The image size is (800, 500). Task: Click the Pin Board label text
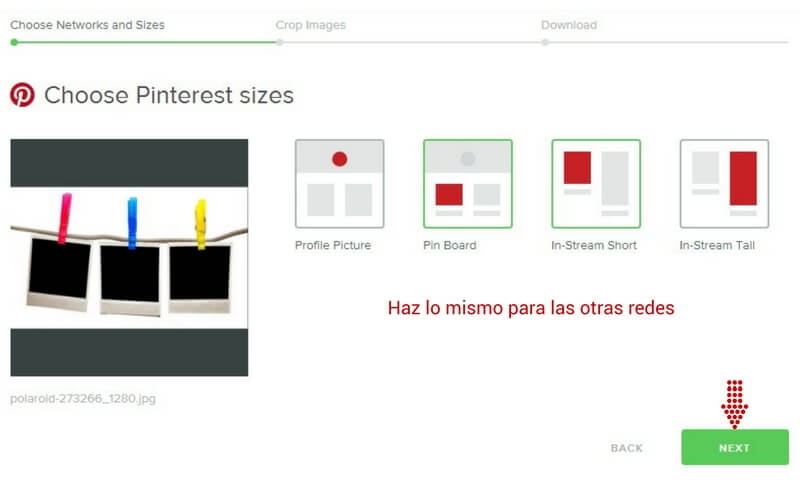tap(450, 245)
